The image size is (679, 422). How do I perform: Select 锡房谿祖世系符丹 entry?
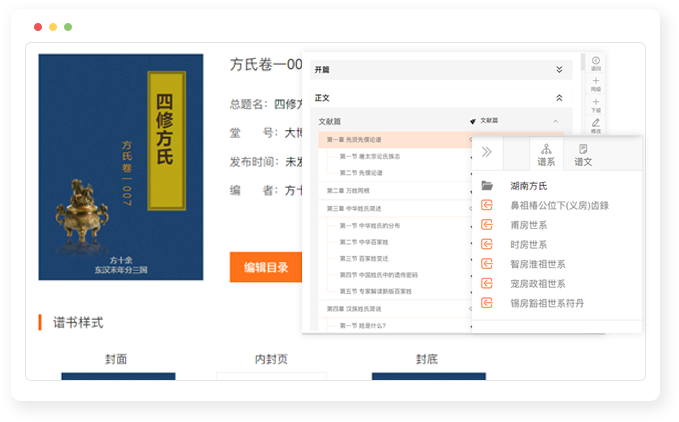pyautogui.click(x=546, y=302)
